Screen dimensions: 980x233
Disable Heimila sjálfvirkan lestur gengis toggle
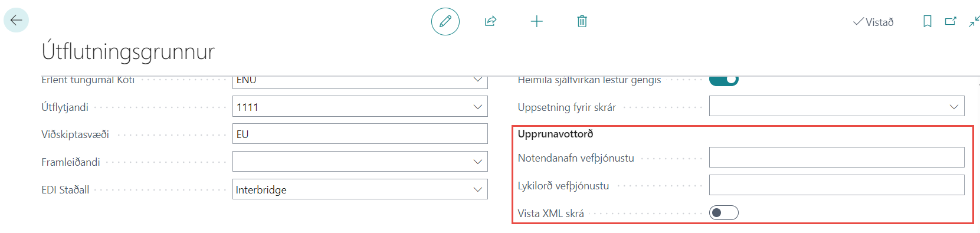pos(723,80)
